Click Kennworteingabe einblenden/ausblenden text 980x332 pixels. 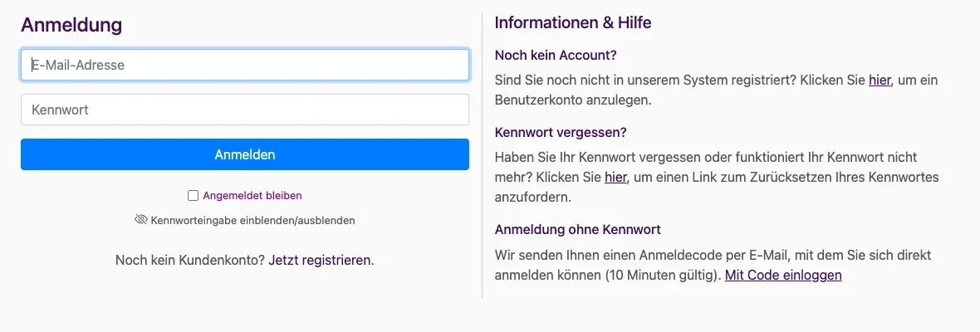[253, 220]
